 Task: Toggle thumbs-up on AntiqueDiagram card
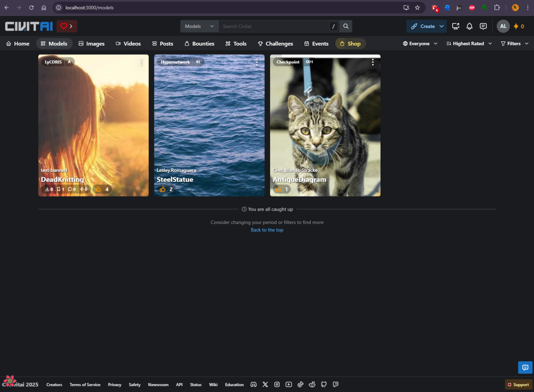[x=278, y=189]
